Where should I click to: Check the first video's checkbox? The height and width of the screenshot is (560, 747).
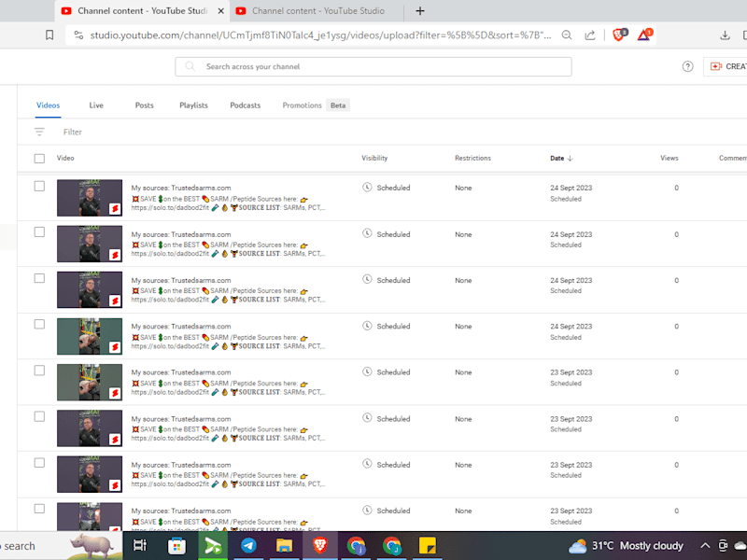[39, 186]
